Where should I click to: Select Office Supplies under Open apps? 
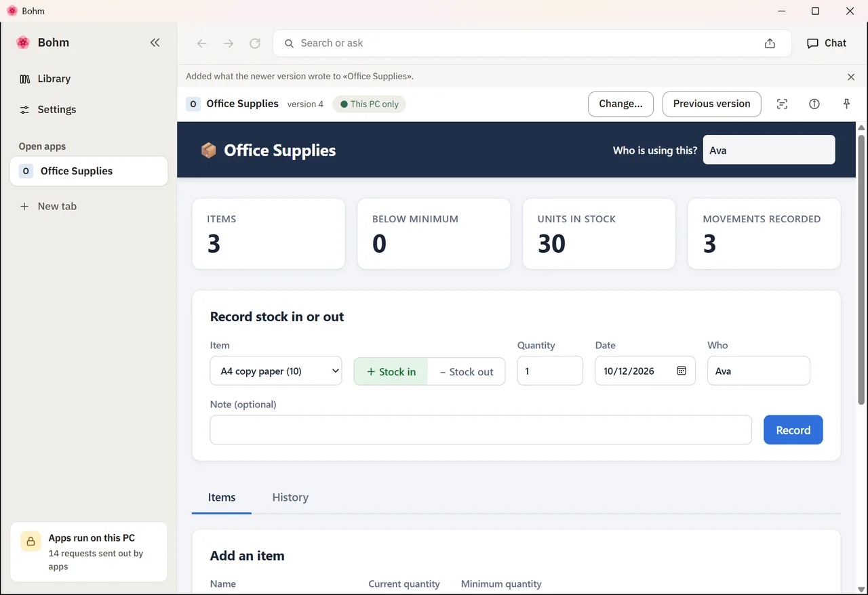[89, 171]
